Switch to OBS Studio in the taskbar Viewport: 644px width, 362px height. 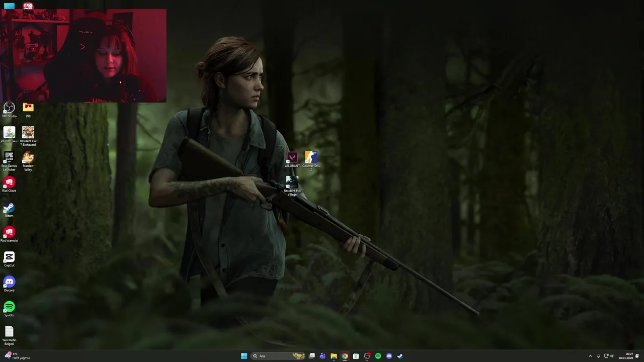pos(367,356)
